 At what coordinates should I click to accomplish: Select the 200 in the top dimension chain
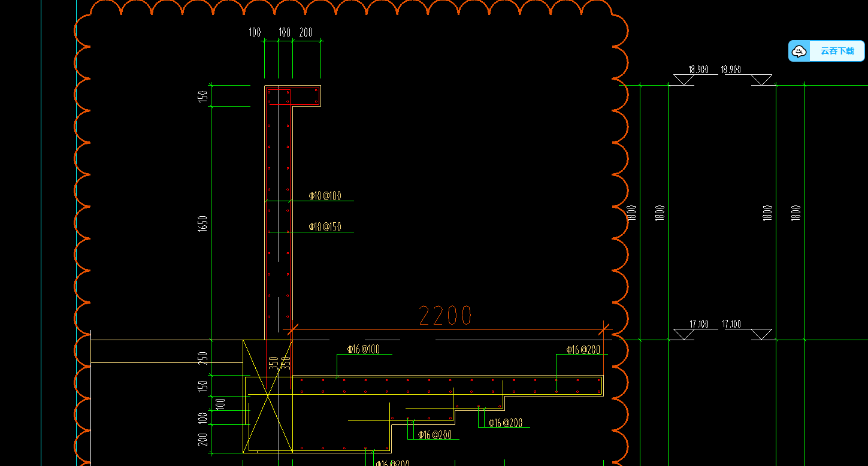[x=306, y=32]
